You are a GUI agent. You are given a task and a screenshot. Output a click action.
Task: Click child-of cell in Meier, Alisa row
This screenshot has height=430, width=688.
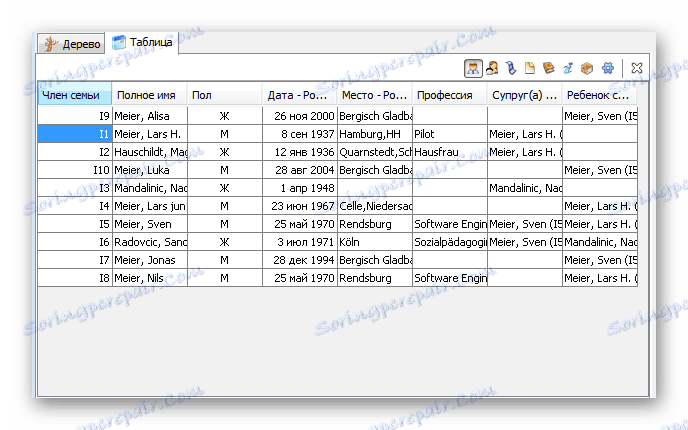coord(600,116)
